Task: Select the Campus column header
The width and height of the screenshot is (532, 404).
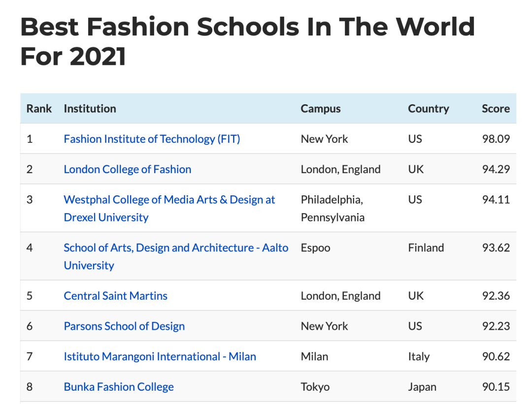Action: [321, 109]
